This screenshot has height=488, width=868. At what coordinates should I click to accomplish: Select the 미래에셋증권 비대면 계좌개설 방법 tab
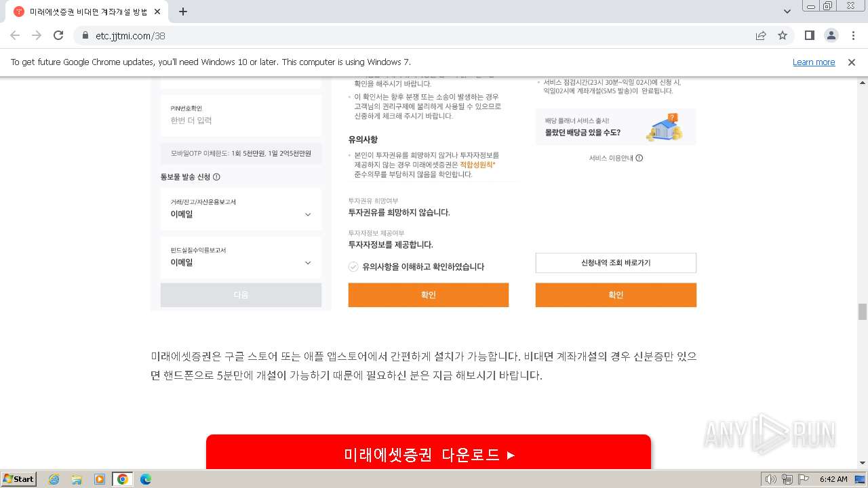[87, 12]
